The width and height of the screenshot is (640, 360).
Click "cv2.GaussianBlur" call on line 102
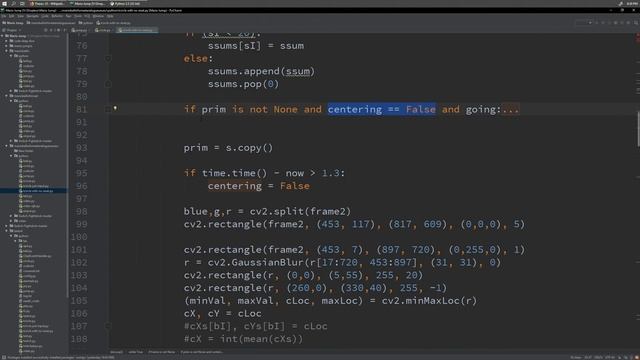tap(255, 262)
